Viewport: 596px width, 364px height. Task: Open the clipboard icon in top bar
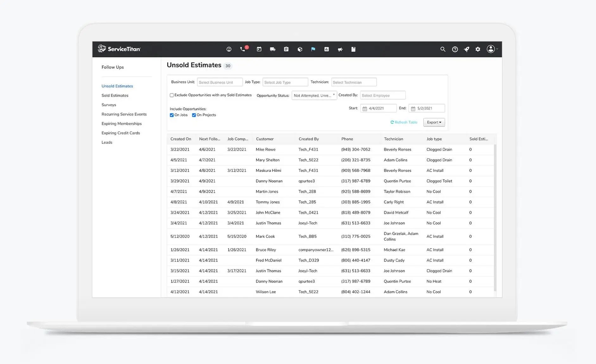click(286, 49)
